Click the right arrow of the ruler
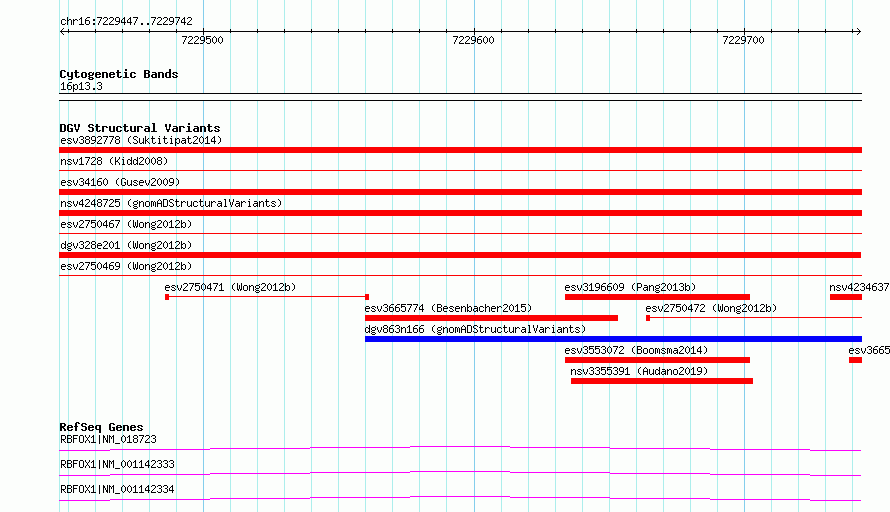 click(858, 31)
